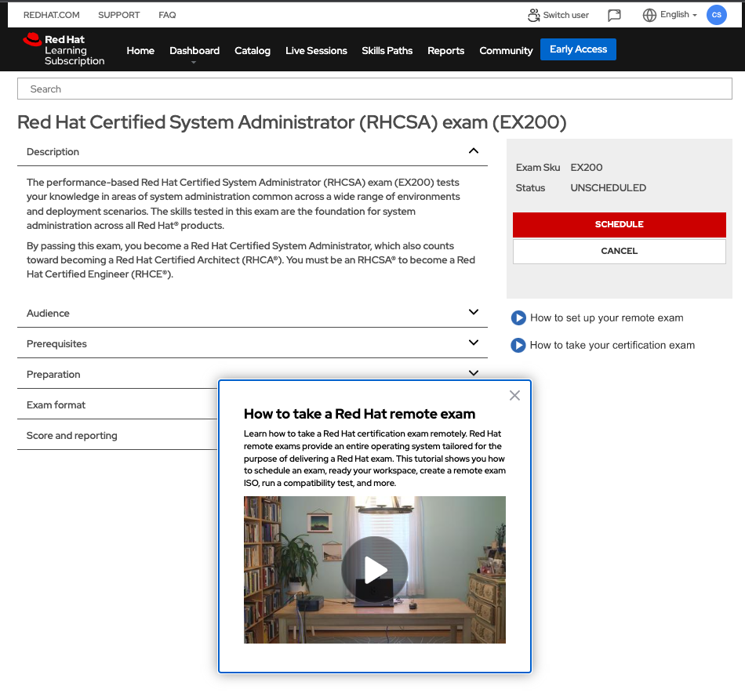The image size is (745, 700).
Task: Click play icon beside take certification exam
Action: [518, 345]
